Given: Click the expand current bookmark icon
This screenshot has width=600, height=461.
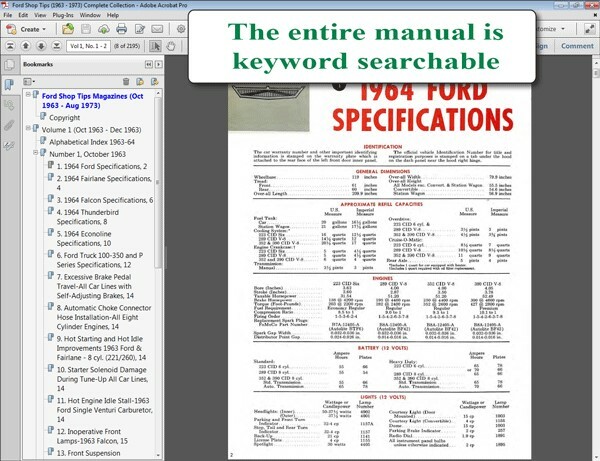Looking at the screenshot, I should pos(155,81).
